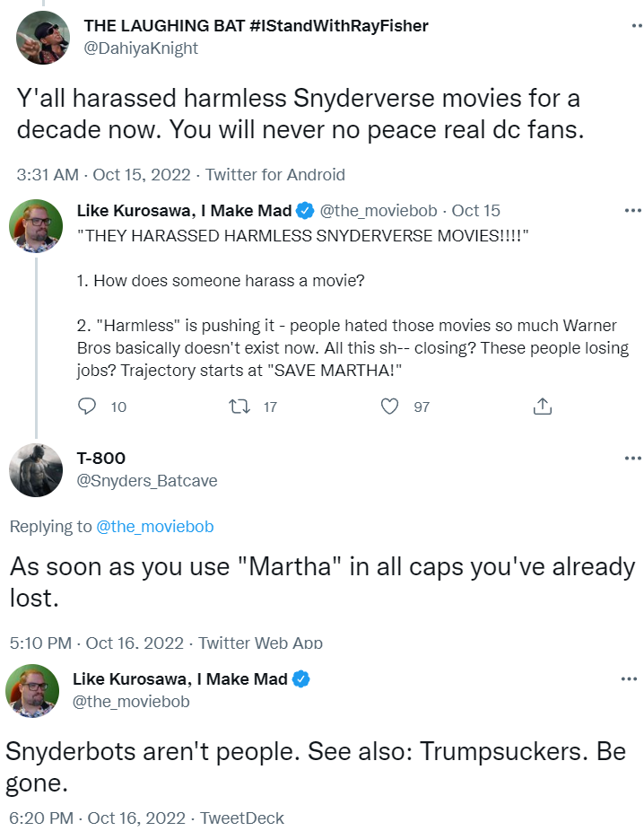644x831 pixels.
Task: Open more options menu on T-800's tweet
Action: (632, 459)
